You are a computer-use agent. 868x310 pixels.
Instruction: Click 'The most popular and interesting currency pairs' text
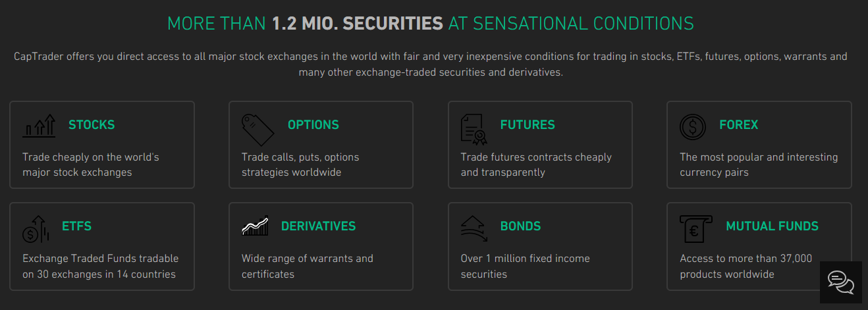pyautogui.click(x=759, y=165)
